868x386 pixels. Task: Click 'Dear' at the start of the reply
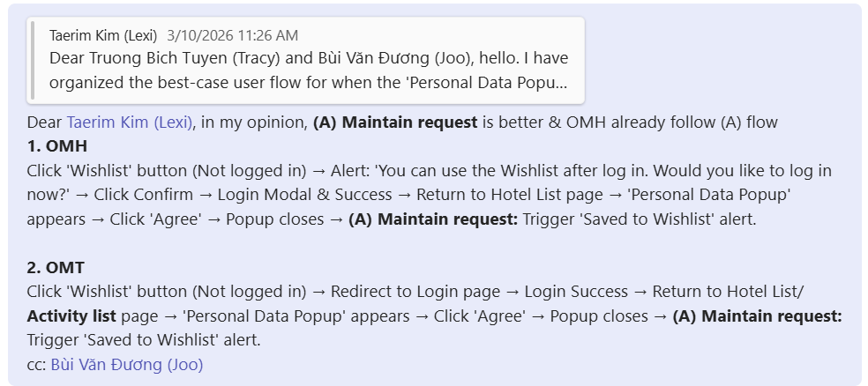(x=44, y=122)
